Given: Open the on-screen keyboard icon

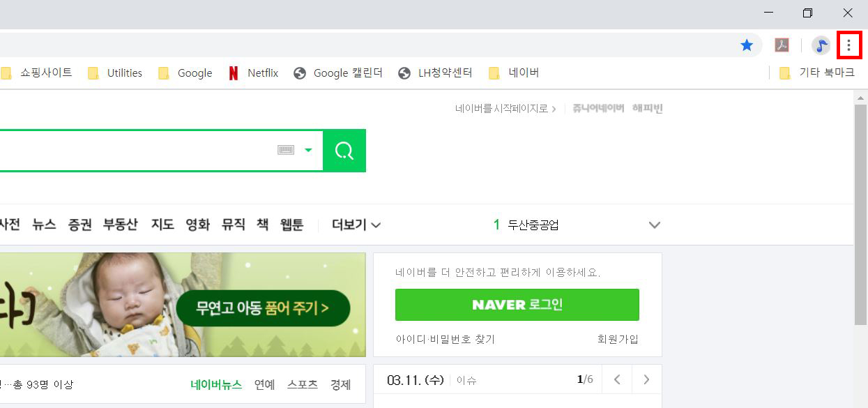Looking at the screenshot, I should pos(286,150).
